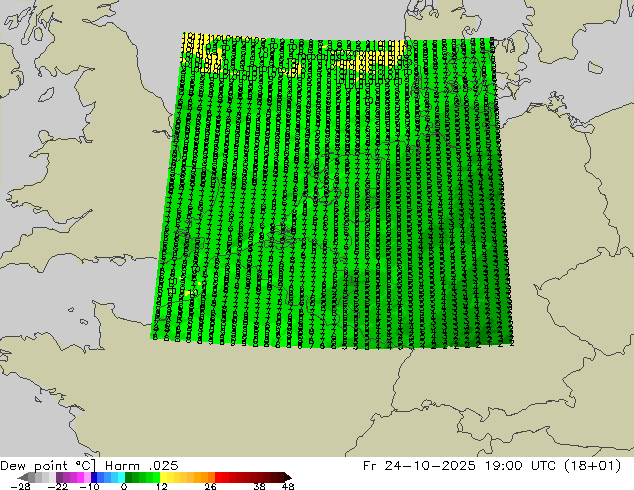634x490 pixels.
Task: Click the bright red swatch at 26
Action: click(218, 477)
